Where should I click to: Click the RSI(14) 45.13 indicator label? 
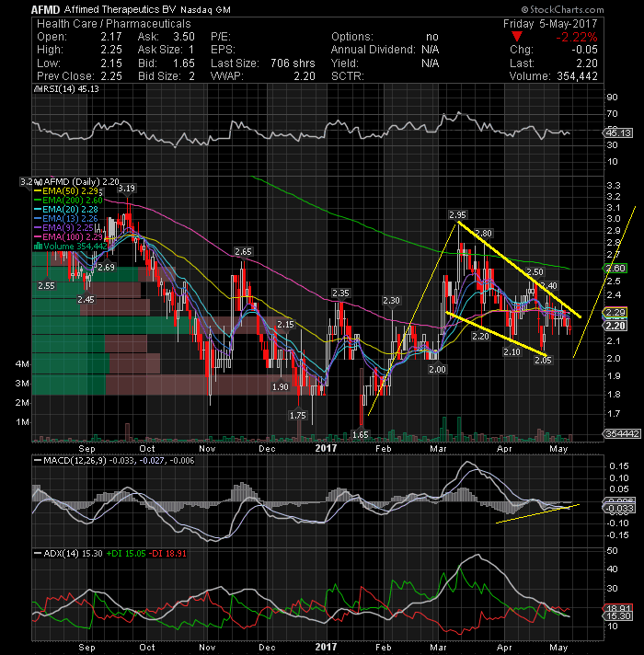[67, 89]
